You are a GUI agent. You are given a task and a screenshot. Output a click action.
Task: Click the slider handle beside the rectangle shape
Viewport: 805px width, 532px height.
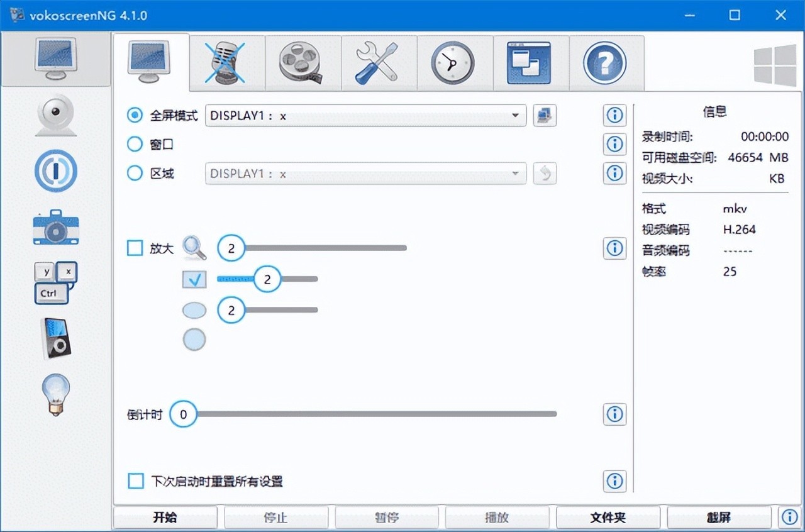click(x=267, y=279)
